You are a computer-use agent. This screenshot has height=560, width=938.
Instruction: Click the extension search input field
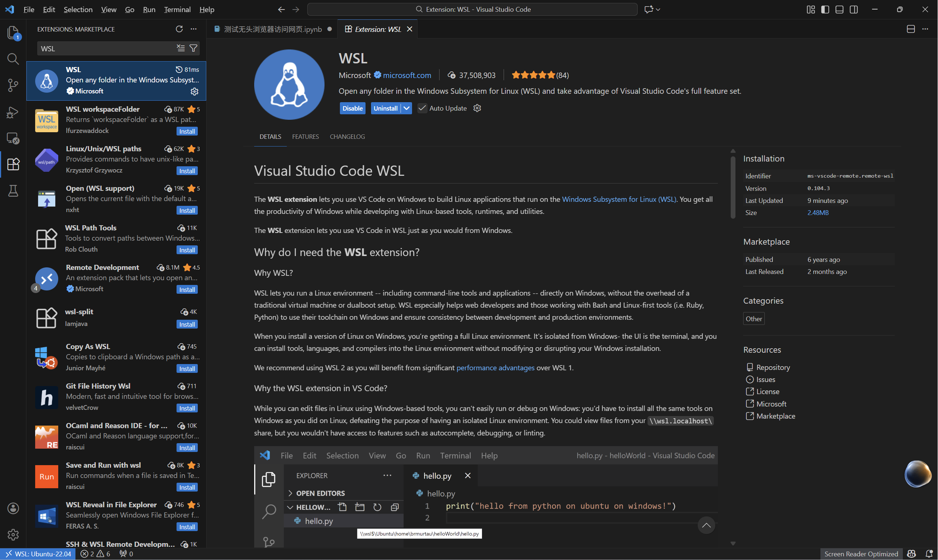tap(105, 49)
